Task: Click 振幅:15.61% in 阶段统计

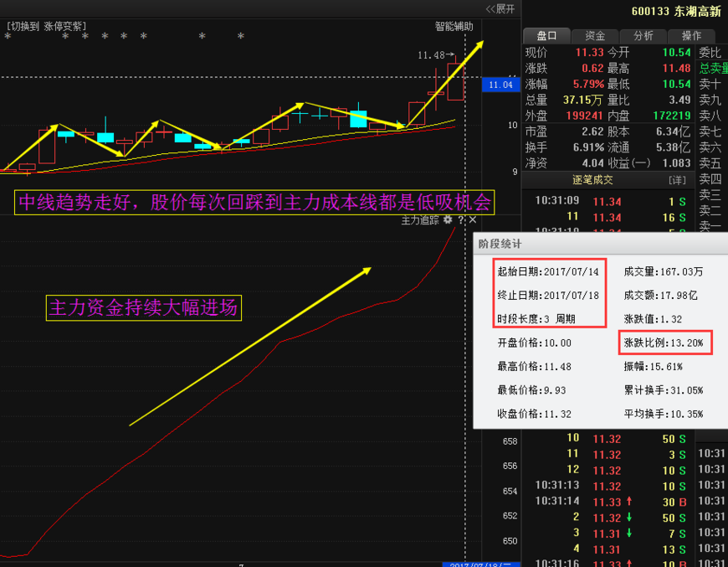Action: coord(653,367)
